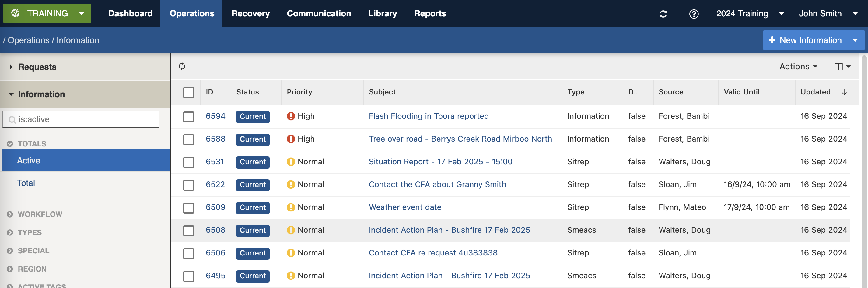Switch to the Recovery tab
The image size is (868, 288).
(250, 14)
